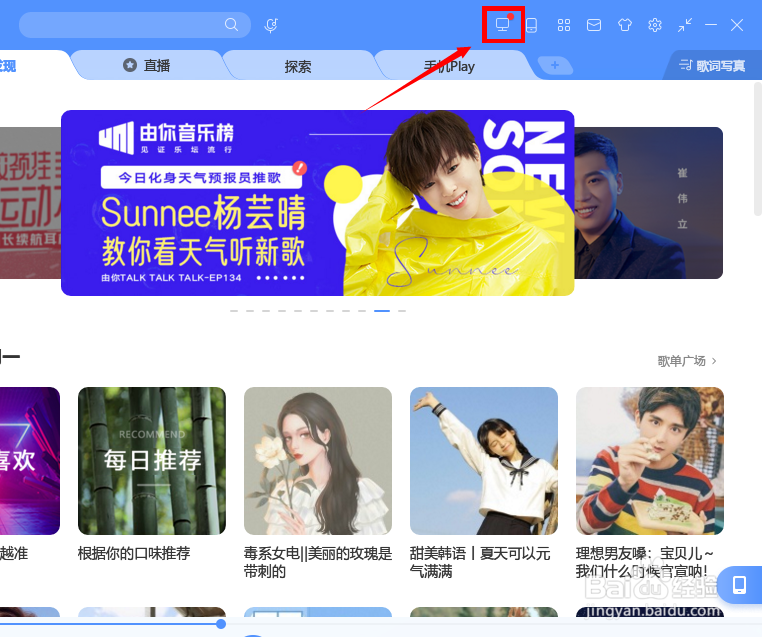Image resolution: width=762 pixels, height=637 pixels.
Task: Click the chevron next to 歌单广场
Action: [x=714, y=361]
